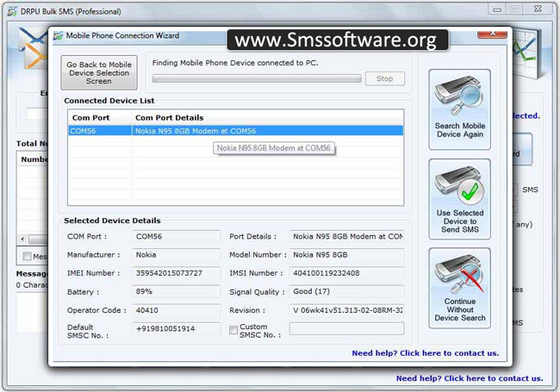This screenshot has width=560, height=392.
Task: Click Search Mobile Device Again phone icon
Action: [x=459, y=96]
